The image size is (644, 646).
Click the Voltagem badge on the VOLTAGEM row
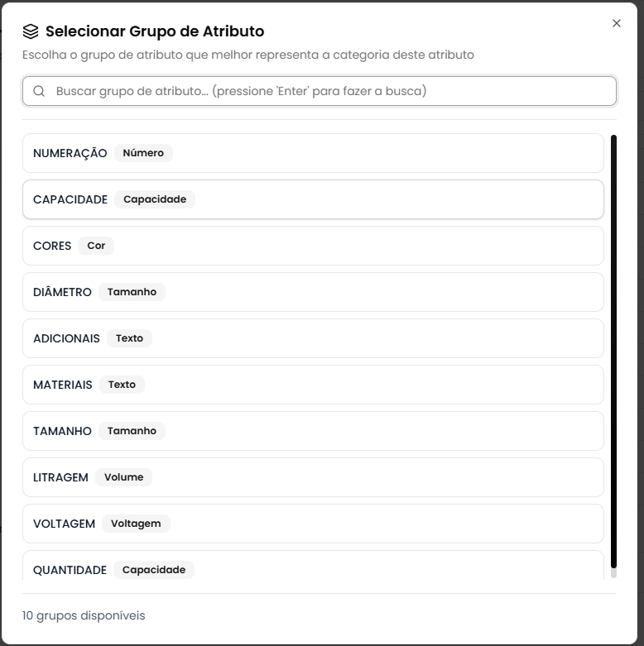pos(136,524)
